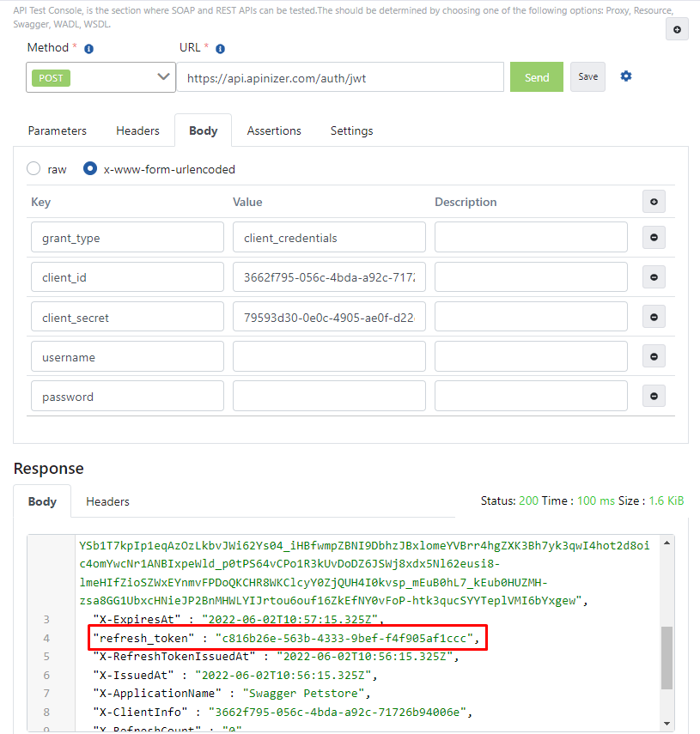Remove the client_secret row with minus icon
700x734 pixels.
click(x=654, y=317)
